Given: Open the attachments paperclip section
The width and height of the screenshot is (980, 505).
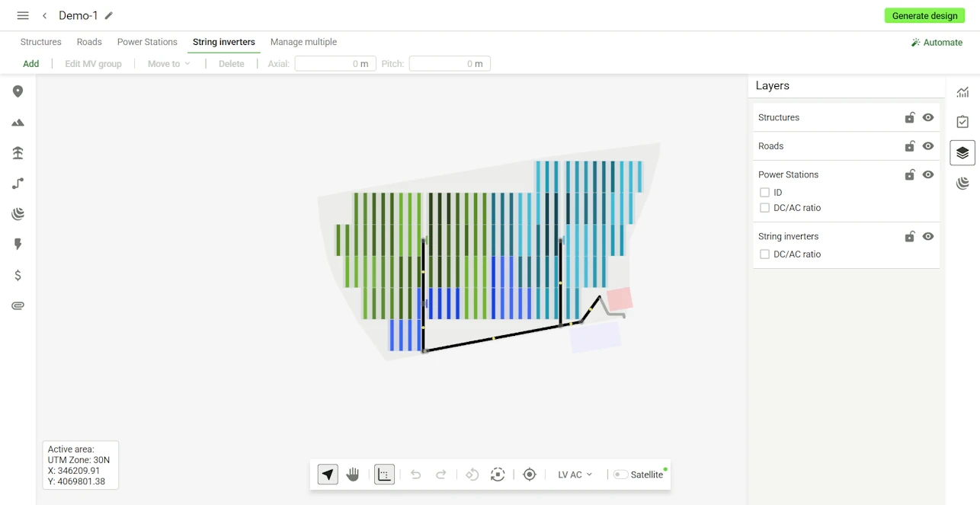Looking at the screenshot, I should pos(18,305).
